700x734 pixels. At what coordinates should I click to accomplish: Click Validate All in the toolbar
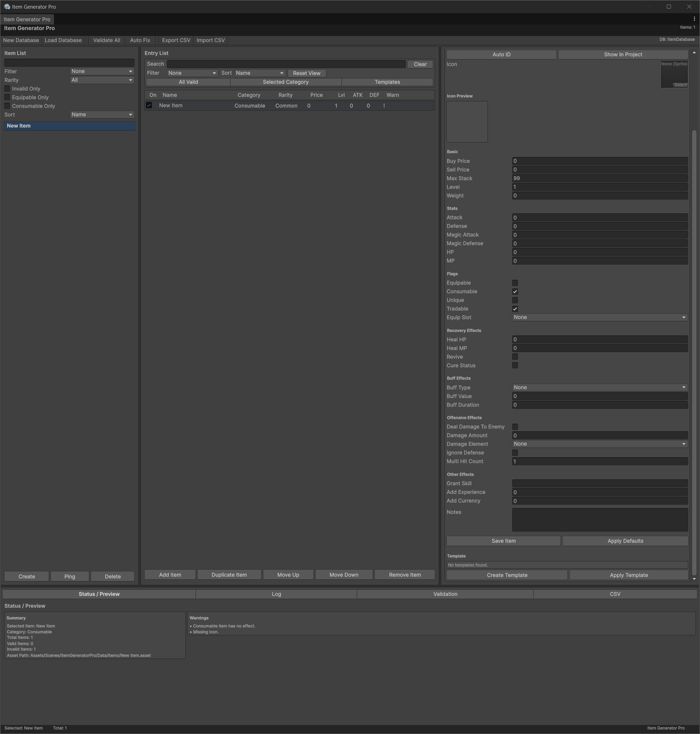[x=106, y=40]
